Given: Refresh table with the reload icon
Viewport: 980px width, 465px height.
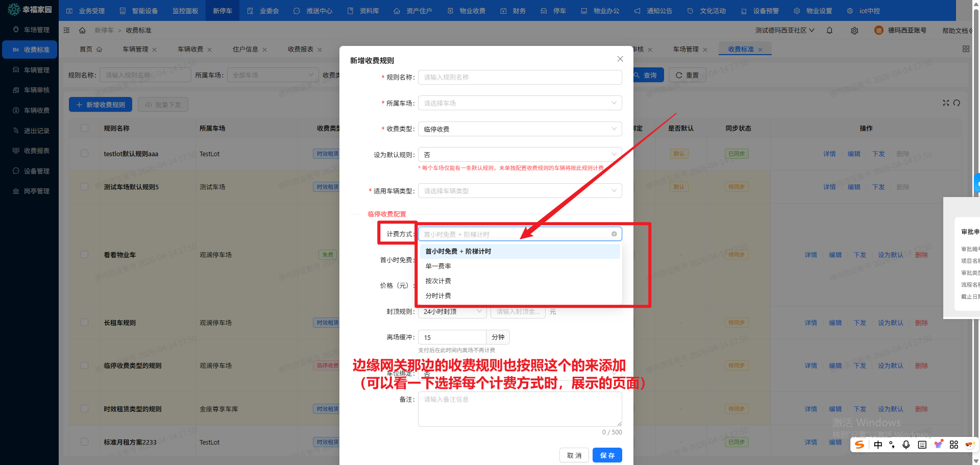Looking at the screenshot, I should pyautogui.click(x=957, y=103).
